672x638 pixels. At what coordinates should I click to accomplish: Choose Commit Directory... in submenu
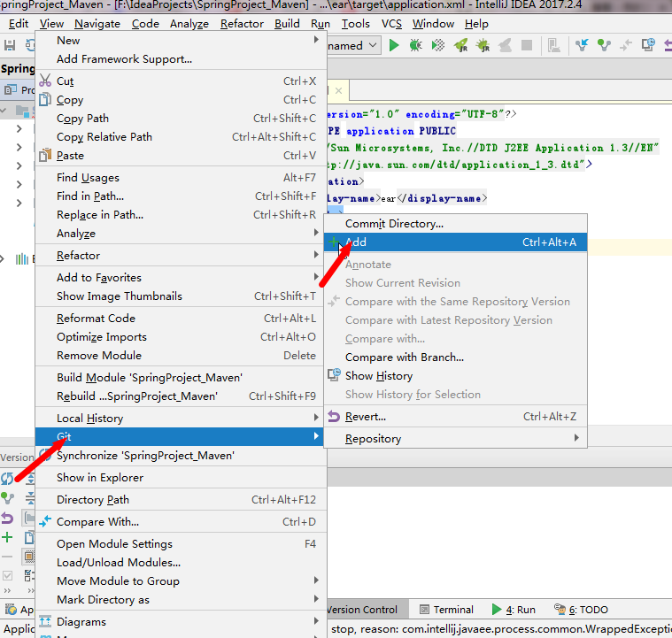(x=455, y=224)
